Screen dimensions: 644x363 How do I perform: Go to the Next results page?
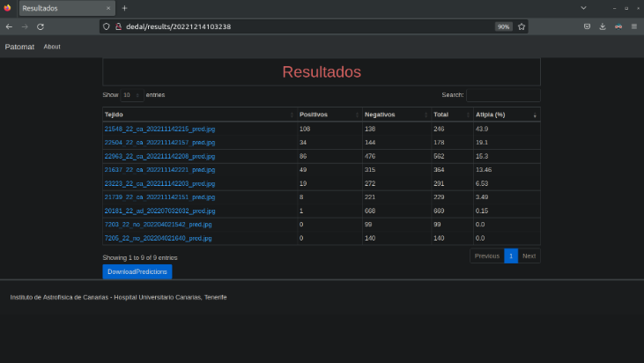point(529,256)
